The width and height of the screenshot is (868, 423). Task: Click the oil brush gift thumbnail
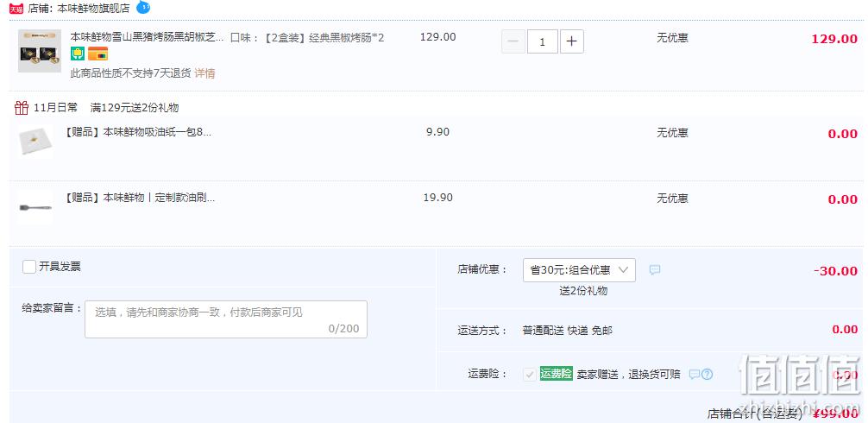[x=35, y=206]
